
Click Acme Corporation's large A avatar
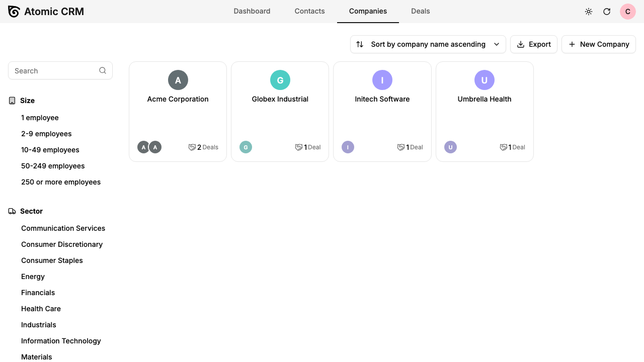point(178,80)
